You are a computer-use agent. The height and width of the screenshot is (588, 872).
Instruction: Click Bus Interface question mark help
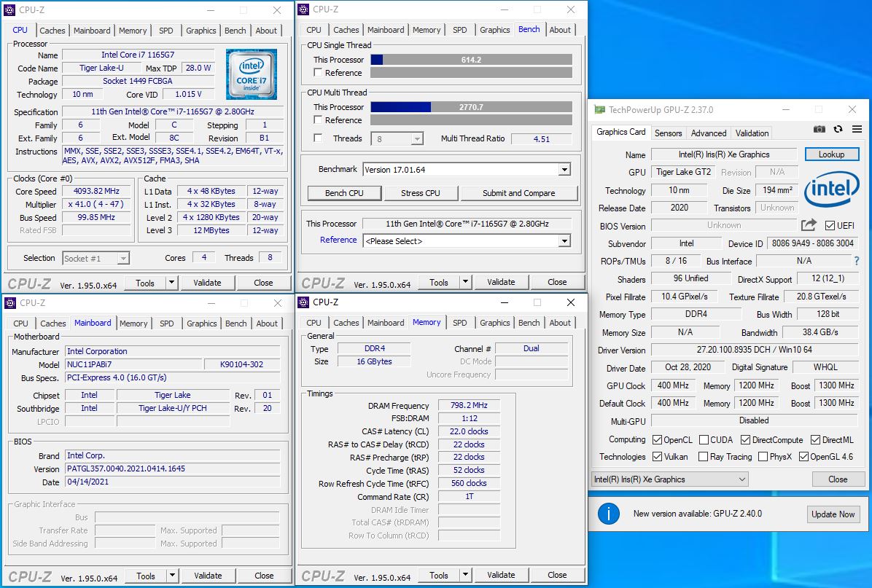pos(857,261)
